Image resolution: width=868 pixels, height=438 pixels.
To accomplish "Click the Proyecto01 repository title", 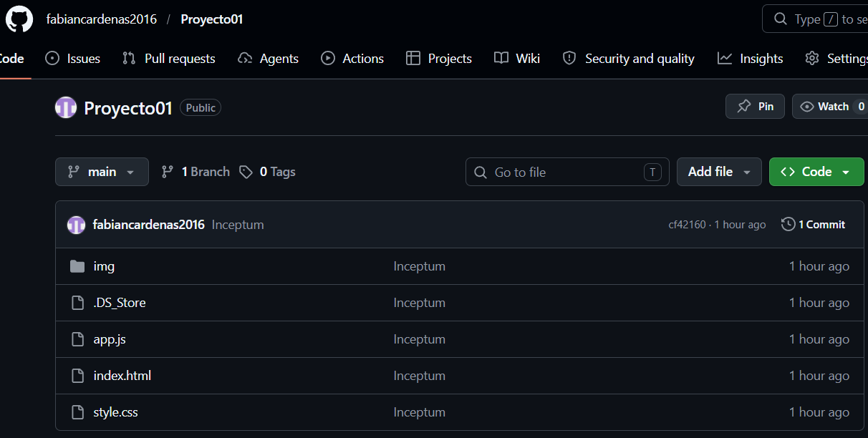I will (128, 108).
